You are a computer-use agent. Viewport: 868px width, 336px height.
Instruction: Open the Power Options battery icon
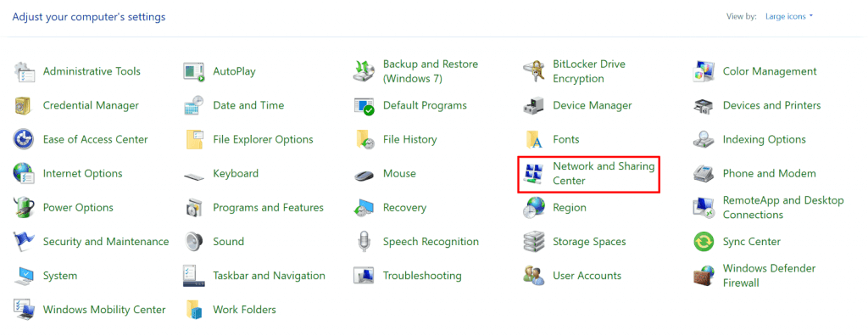[x=23, y=207]
